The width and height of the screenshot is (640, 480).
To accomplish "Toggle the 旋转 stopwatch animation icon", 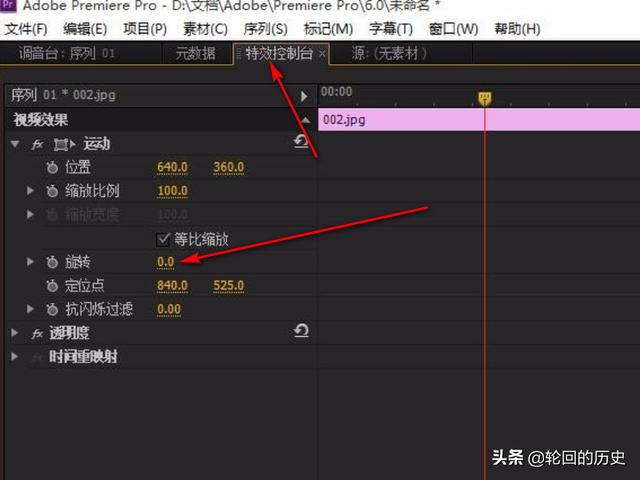I will tap(52, 262).
